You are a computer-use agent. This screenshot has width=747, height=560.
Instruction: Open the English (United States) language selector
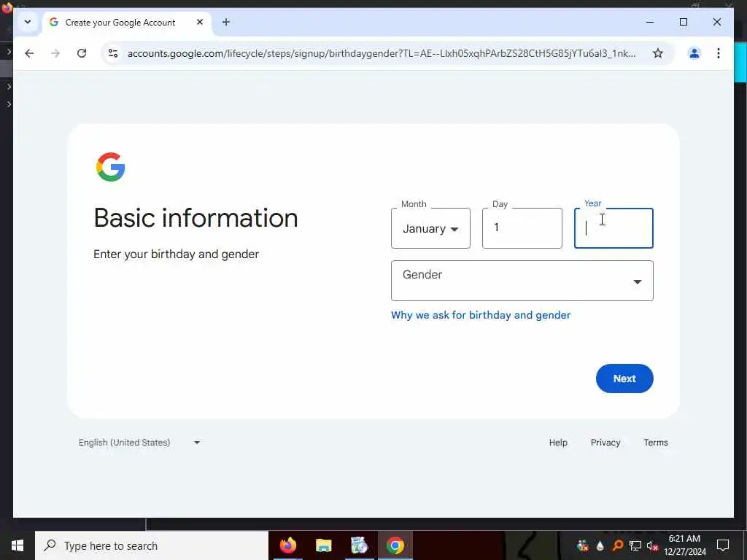139,443
